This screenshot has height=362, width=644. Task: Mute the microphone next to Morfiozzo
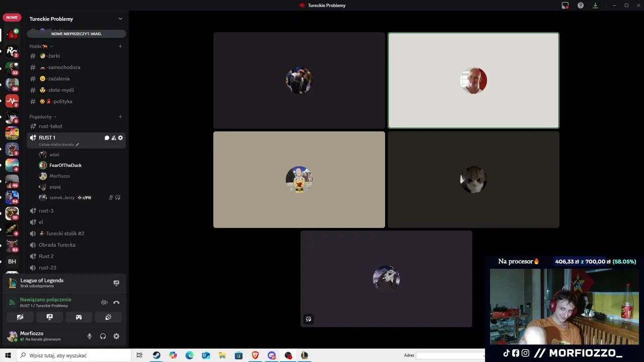coord(90,336)
